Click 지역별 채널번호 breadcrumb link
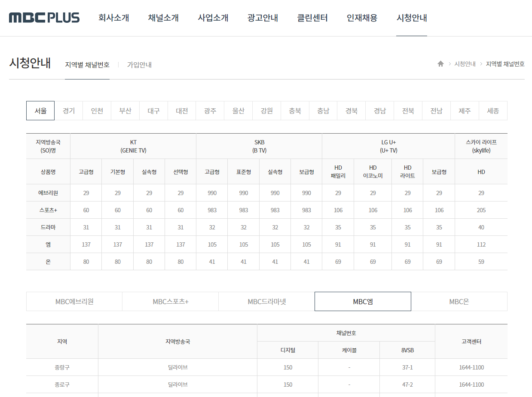 (x=505, y=64)
